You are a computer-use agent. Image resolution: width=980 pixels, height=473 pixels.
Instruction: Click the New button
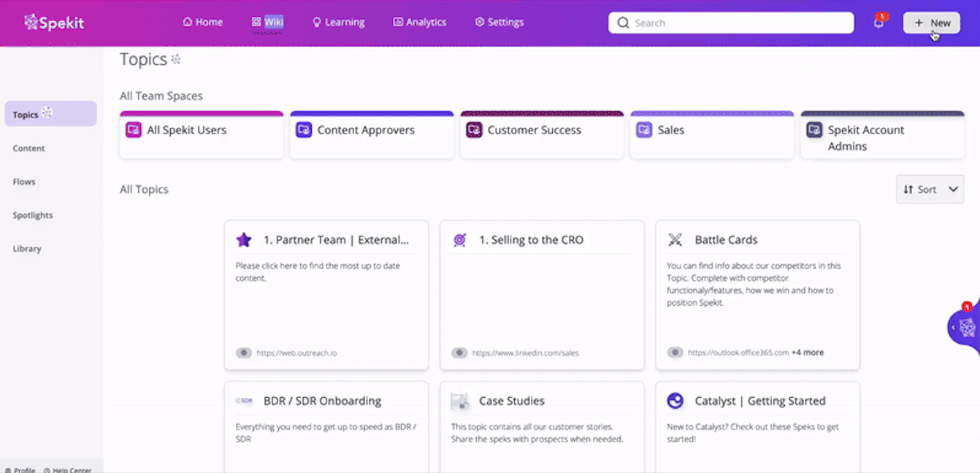[x=932, y=23]
